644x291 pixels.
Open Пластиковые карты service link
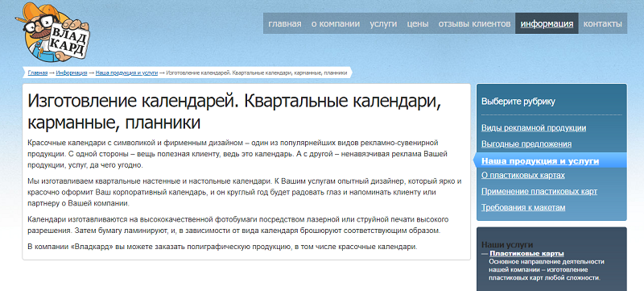526,254
